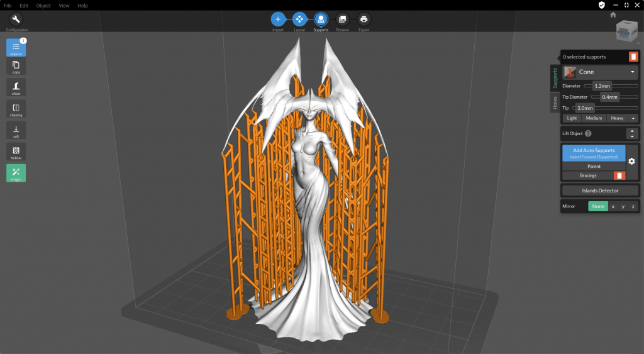Open the Cone support type dropdown

pos(601,72)
